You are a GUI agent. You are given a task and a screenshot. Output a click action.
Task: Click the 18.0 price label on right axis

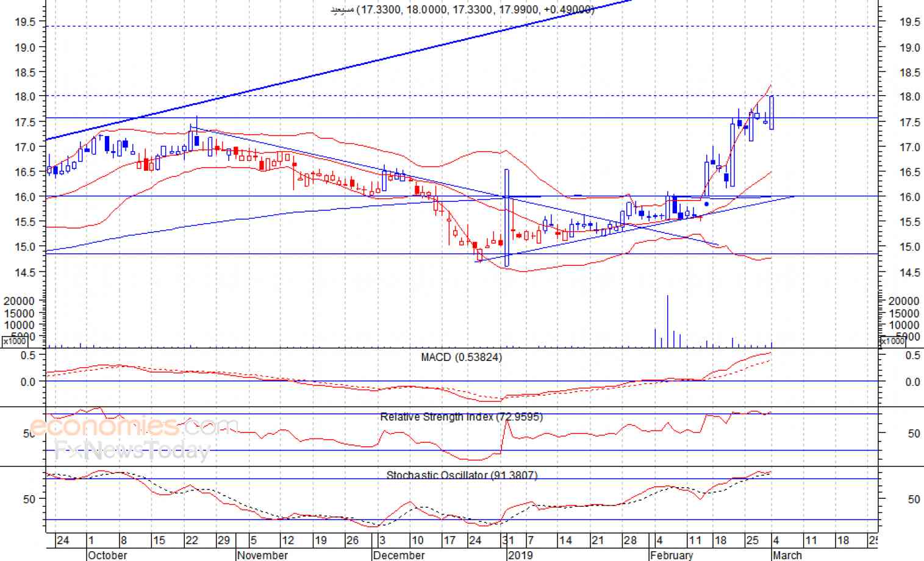click(x=909, y=96)
